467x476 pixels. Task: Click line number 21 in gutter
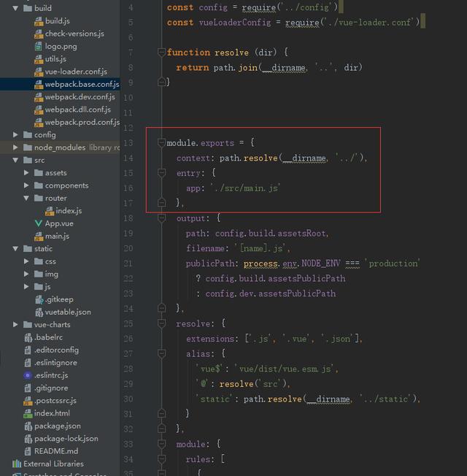(128, 264)
